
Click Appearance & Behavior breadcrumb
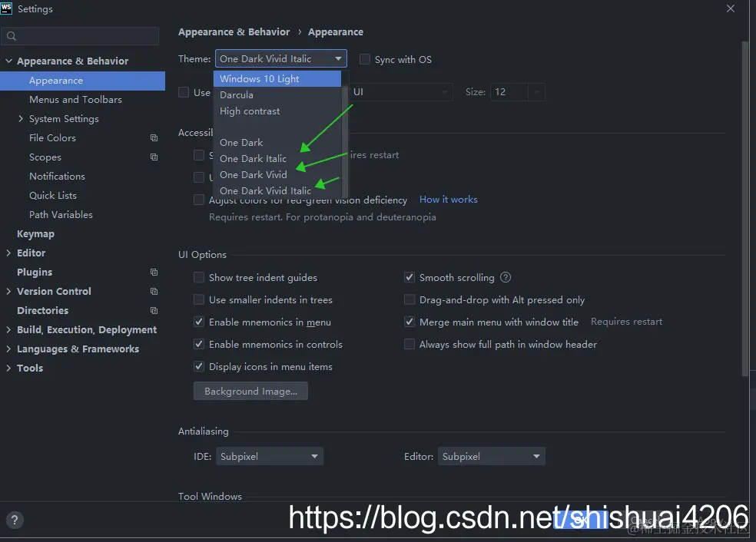coord(234,31)
